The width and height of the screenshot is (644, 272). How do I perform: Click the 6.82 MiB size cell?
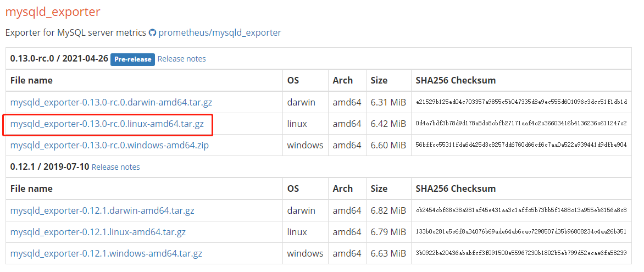388,211
